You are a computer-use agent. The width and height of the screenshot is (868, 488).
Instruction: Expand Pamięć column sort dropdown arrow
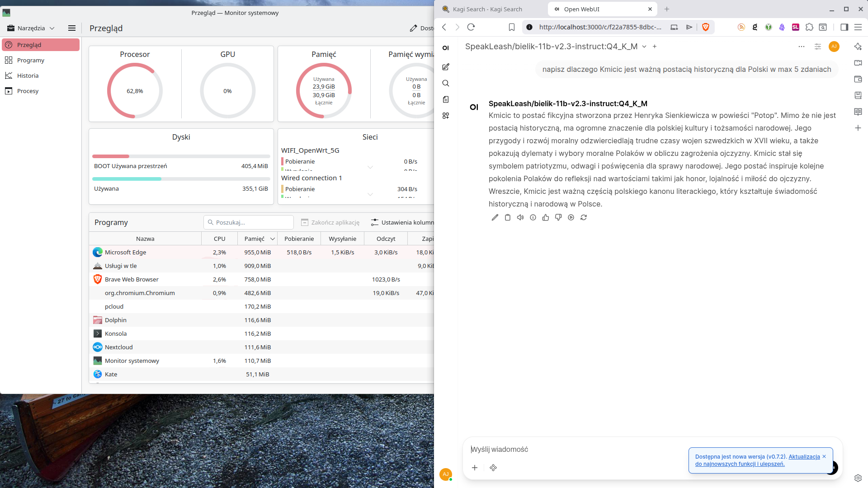[x=273, y=239]
